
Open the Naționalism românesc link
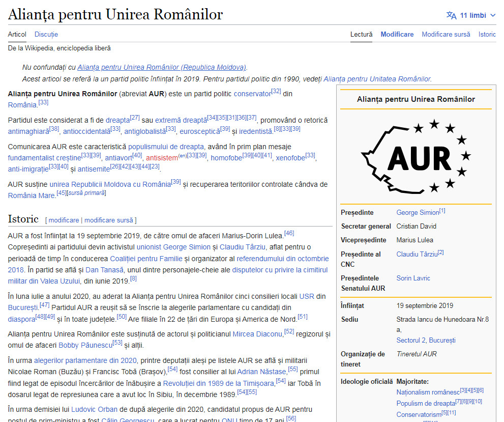(428, 392)
